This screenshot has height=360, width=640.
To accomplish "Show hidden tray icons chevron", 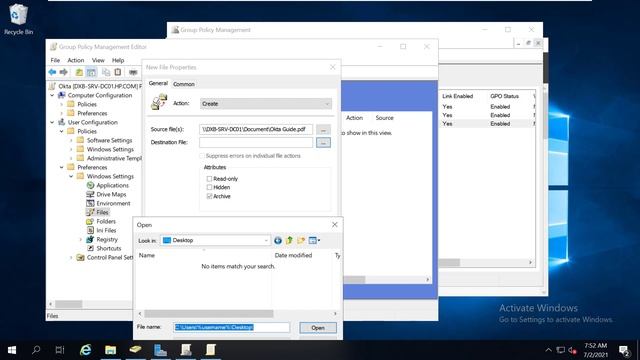I will [548, 350].
